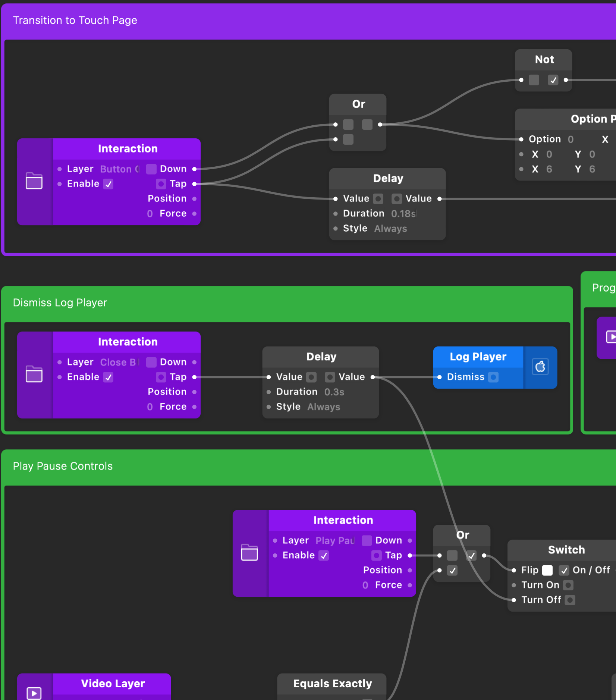
Task: Toggle checked second input of lower Or patch
Action: pos(452,571)
